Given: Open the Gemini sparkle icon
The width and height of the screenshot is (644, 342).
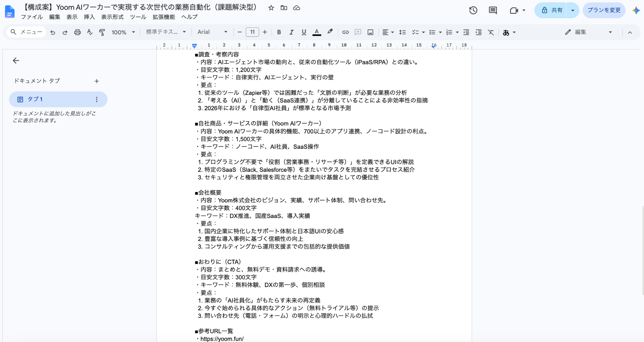Looking at the screenshot, I should point(636,10).
